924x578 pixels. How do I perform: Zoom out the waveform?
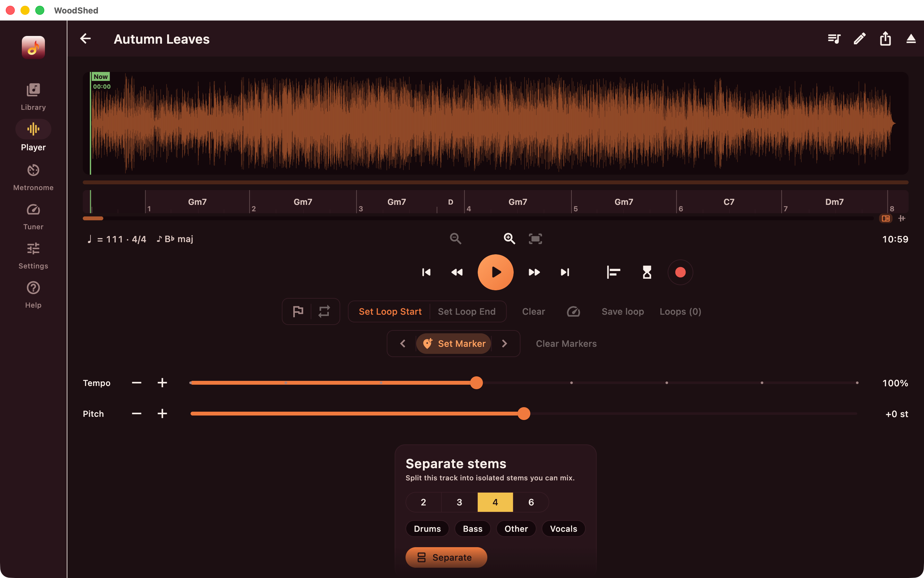pos(456,239)
